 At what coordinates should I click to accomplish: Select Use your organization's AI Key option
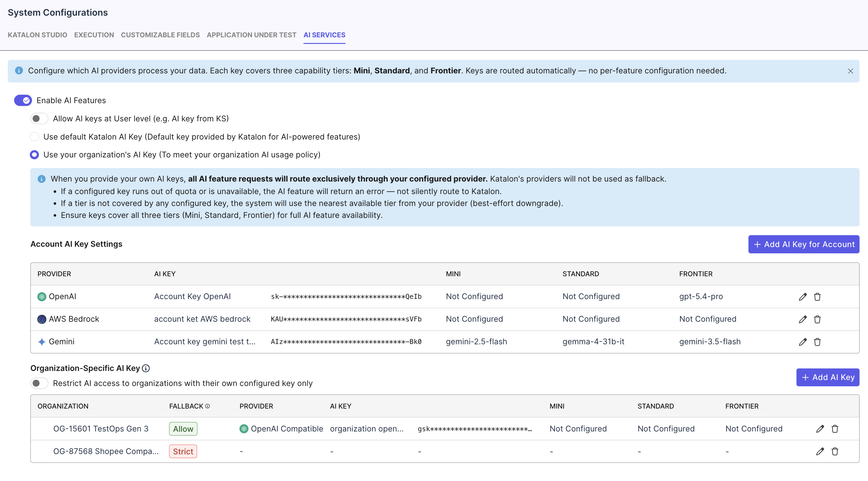pyautogui.click(x=35, y=155)
